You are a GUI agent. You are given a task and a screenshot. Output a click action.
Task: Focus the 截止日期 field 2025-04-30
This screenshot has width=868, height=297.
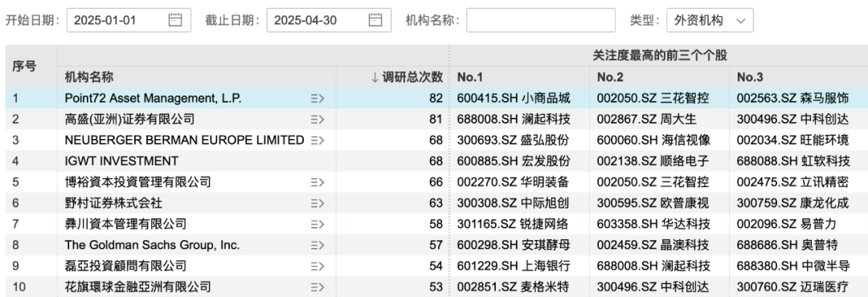click(x=329, y=20)
